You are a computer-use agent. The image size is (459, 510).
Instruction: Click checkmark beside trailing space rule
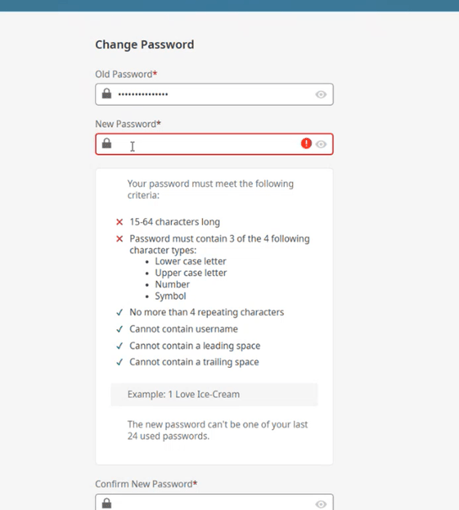pos(119,362)
